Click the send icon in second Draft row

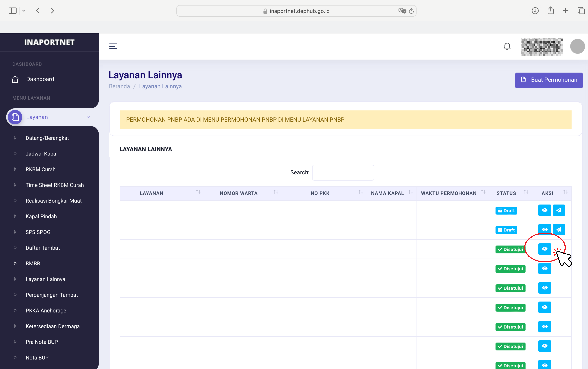point(559,230)
